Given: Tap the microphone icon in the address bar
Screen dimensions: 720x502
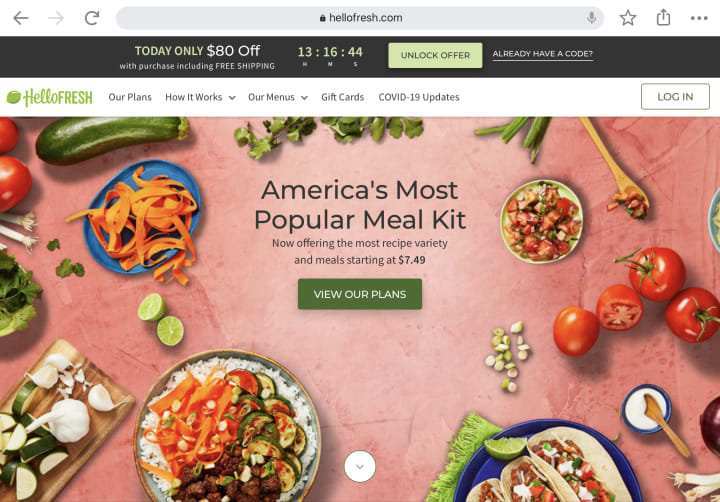Looking at the screenshot, I should click(591, 18).
